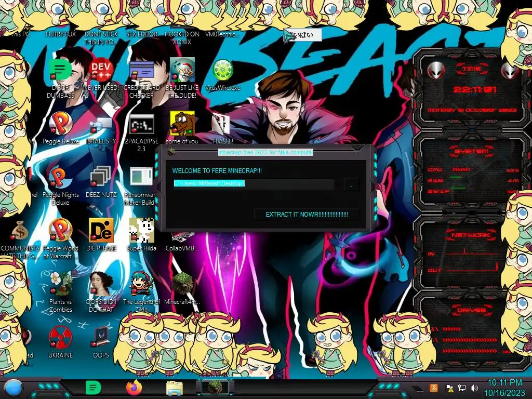
Task: Click the volume speaker tray icon
Action: (x=474, y=388)
